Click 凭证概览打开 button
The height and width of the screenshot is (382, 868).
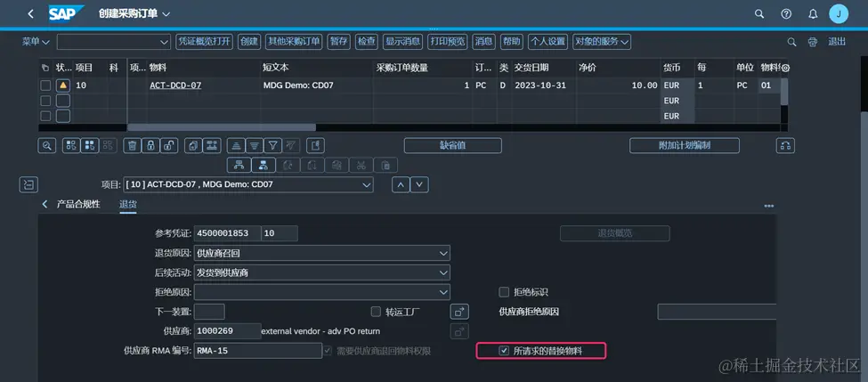tap(204, 42)
